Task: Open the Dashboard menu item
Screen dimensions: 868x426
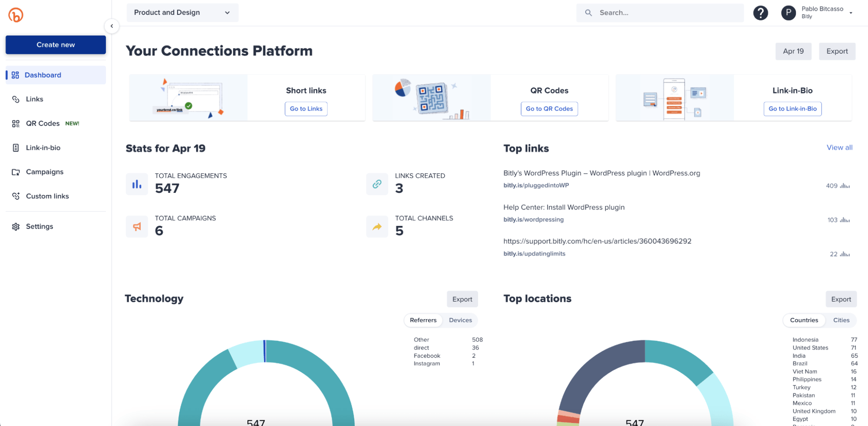Action: click(43, 75)
